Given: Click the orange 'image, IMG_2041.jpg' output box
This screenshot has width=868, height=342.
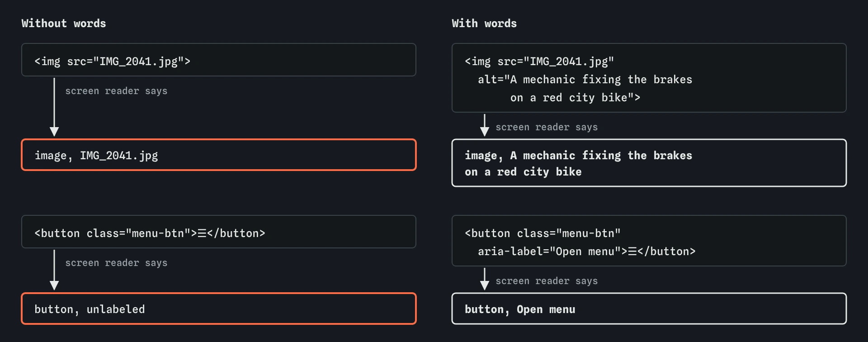Looking at the screenshot, I should pos(219,155).
